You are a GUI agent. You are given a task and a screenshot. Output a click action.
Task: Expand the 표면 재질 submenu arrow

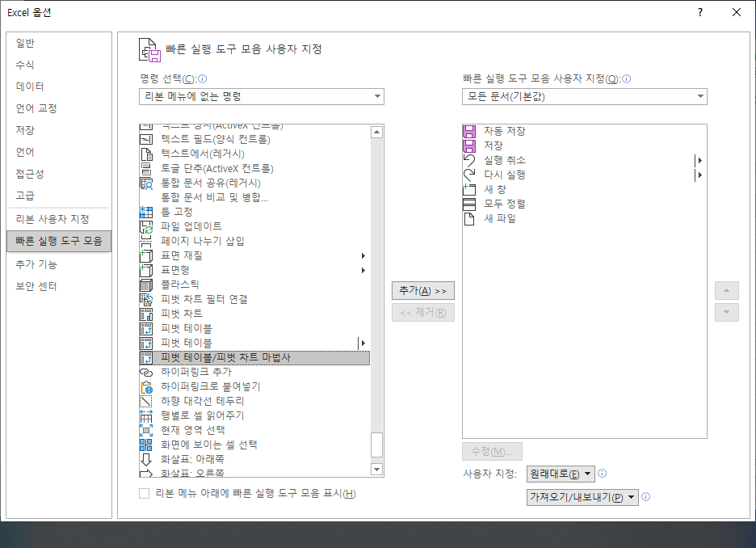(363, 255)
